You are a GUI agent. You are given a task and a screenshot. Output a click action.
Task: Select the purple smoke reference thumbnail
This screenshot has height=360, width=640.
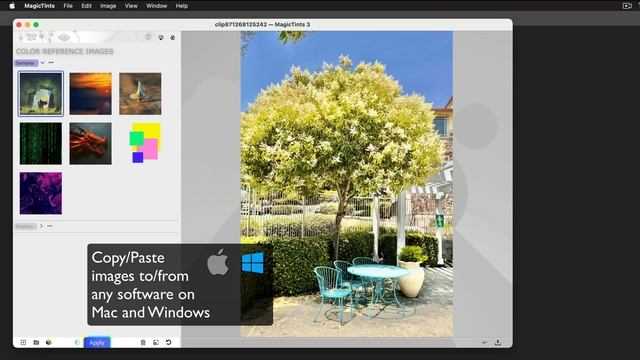[41, 193]
